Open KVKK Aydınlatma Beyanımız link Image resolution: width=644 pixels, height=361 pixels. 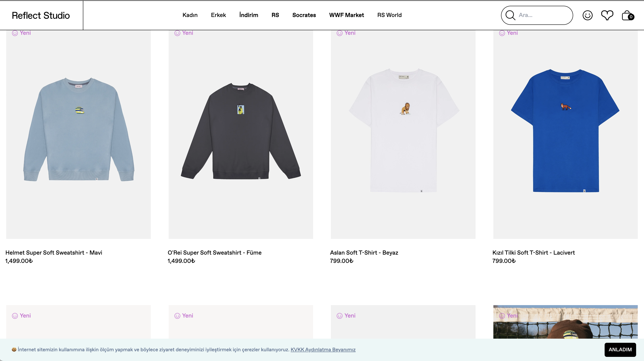[x=323, y=349]
